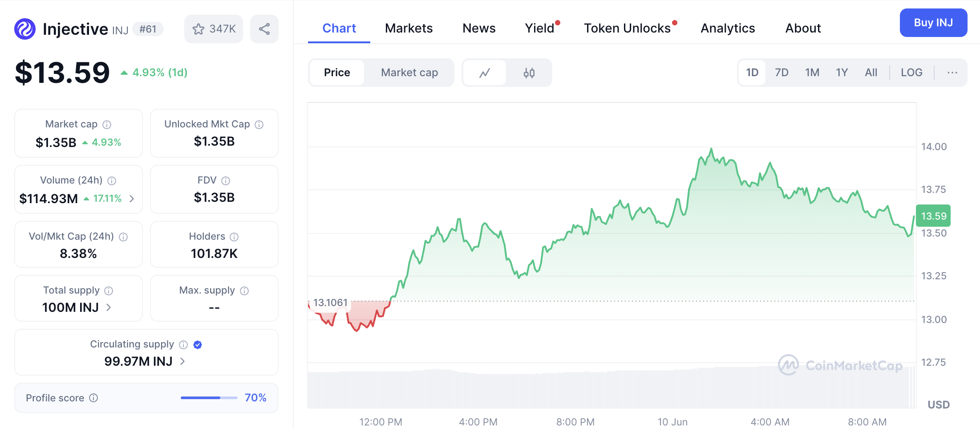Toggle LOG scale on chart
The height and width of the screenshot is (429, 980).
[x=911, y=73]
